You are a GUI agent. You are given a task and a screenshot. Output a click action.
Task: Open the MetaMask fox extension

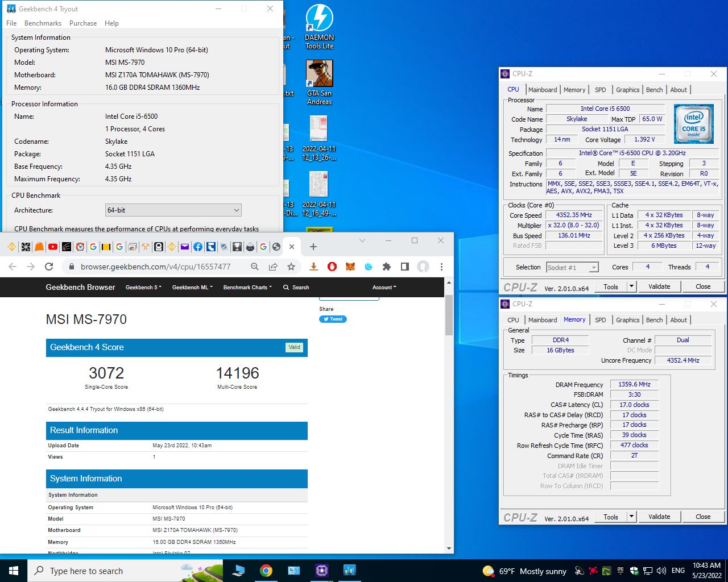350,267
